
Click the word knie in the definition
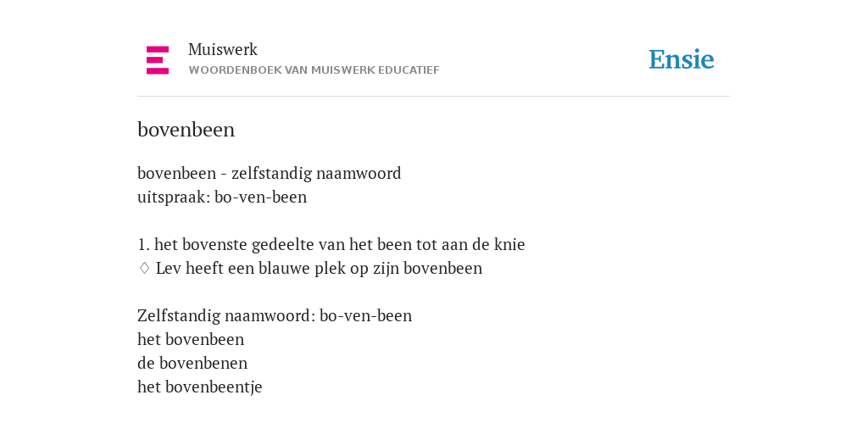[509, 244]
